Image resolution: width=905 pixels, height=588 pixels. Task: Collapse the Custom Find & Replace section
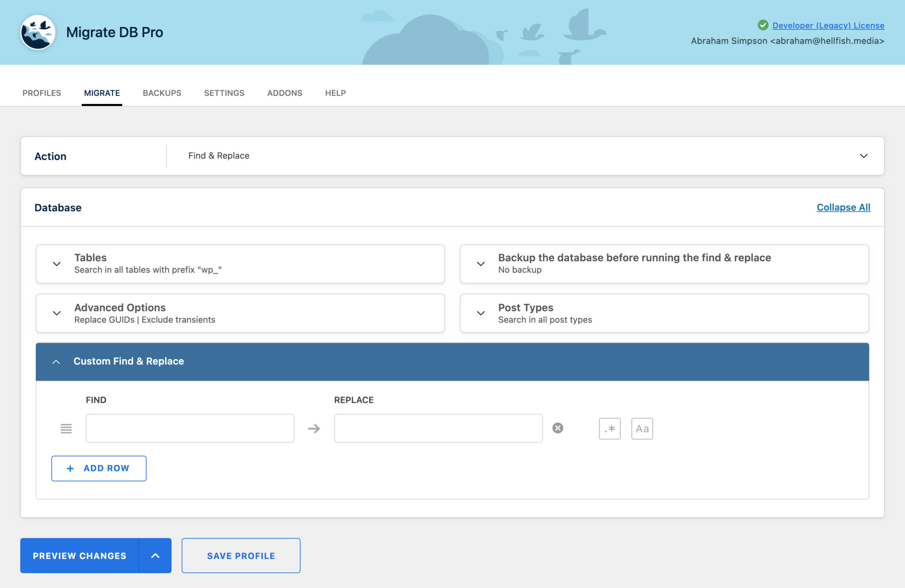[56, 361]
